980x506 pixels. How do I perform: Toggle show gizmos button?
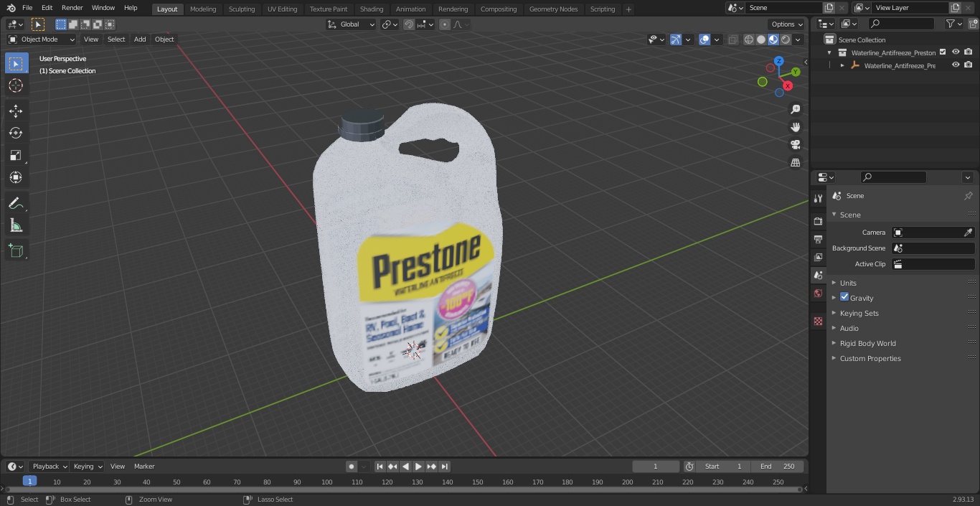675,39
